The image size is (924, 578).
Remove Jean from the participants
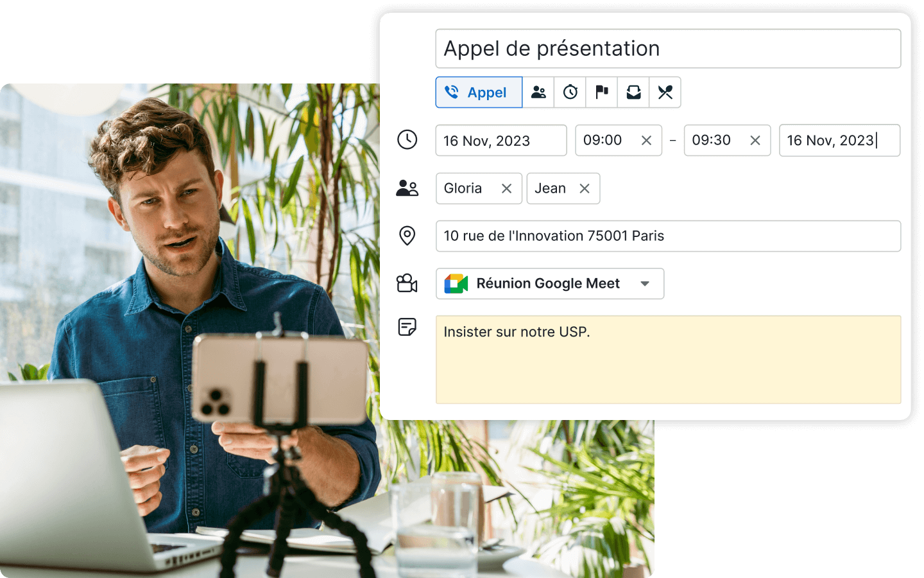[x=585, y=189]
